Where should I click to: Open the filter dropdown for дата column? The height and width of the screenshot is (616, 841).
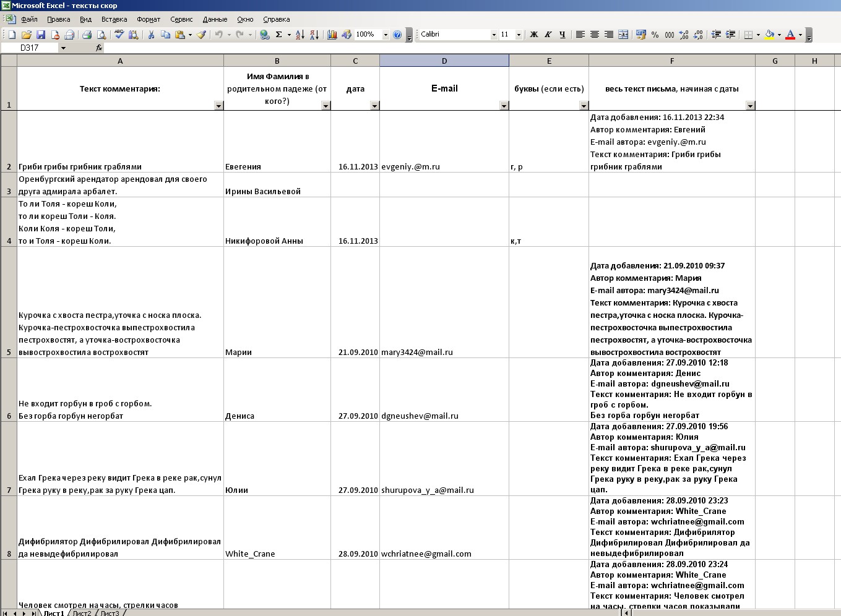tap(374, 106)
